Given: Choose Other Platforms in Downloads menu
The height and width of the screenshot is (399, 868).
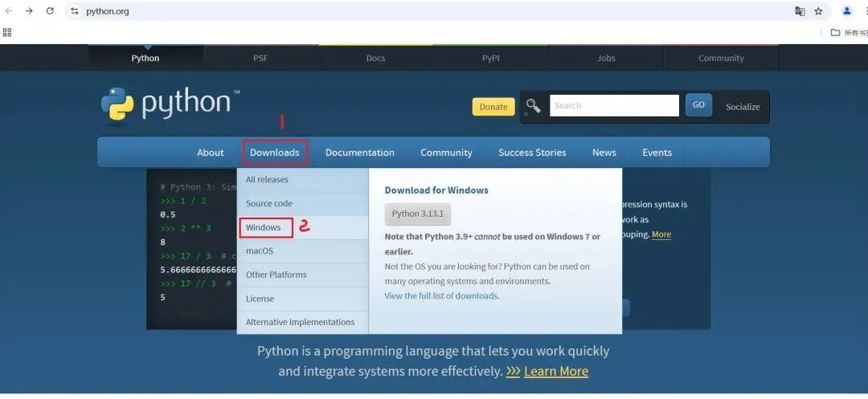Looking at the screenshot, I should 302,275.
